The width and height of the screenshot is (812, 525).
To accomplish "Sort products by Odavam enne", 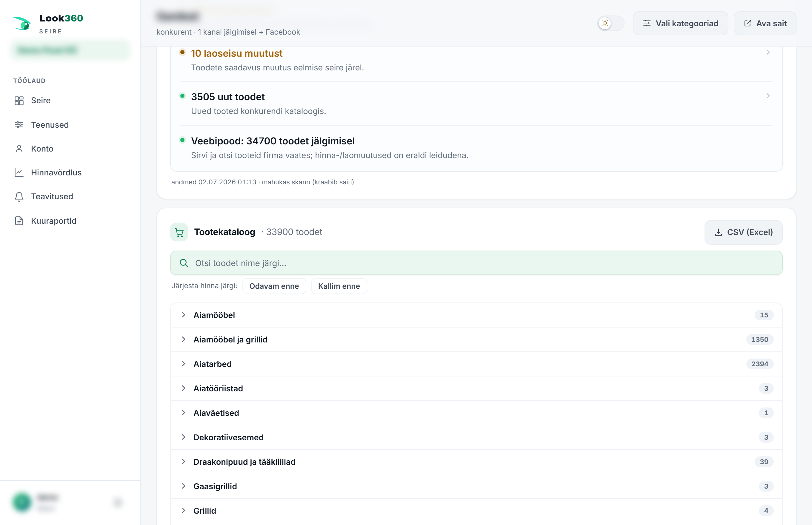I will click(x=274, y=286).
